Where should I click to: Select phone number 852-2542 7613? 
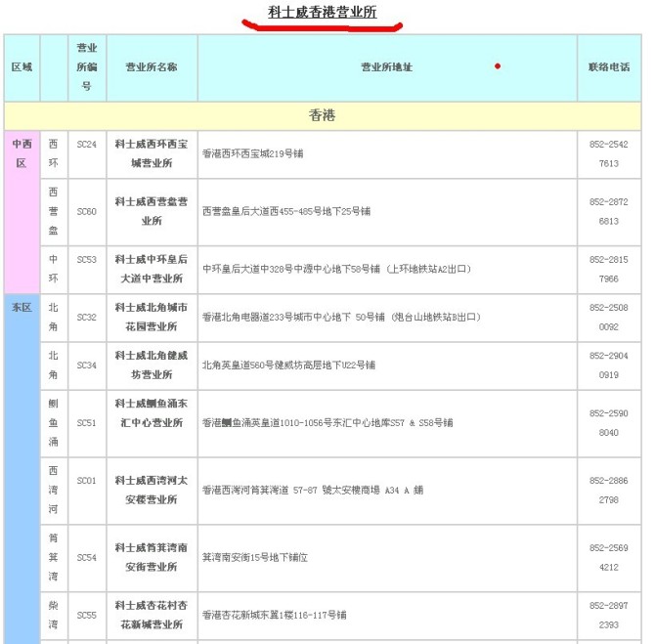pos(609,153)
